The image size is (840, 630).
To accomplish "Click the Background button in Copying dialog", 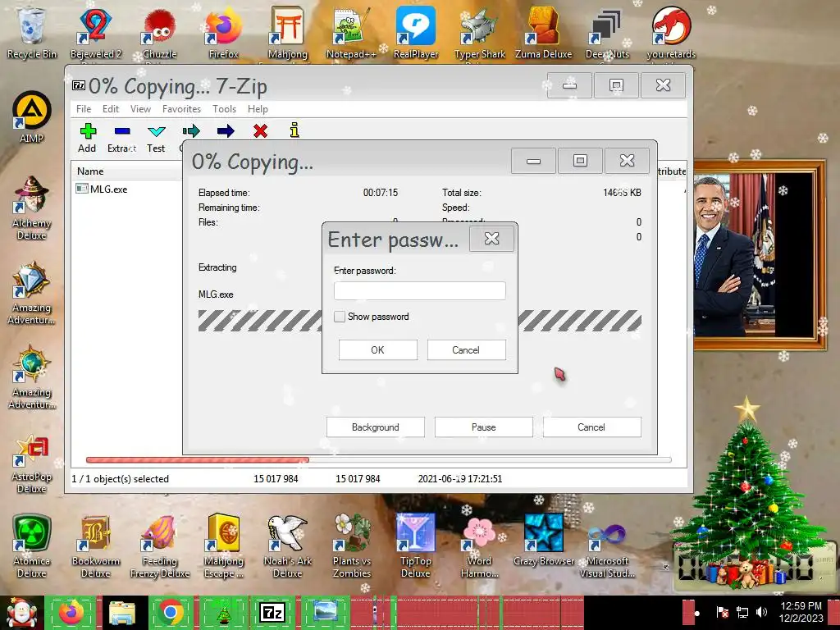I will [376, 427].
